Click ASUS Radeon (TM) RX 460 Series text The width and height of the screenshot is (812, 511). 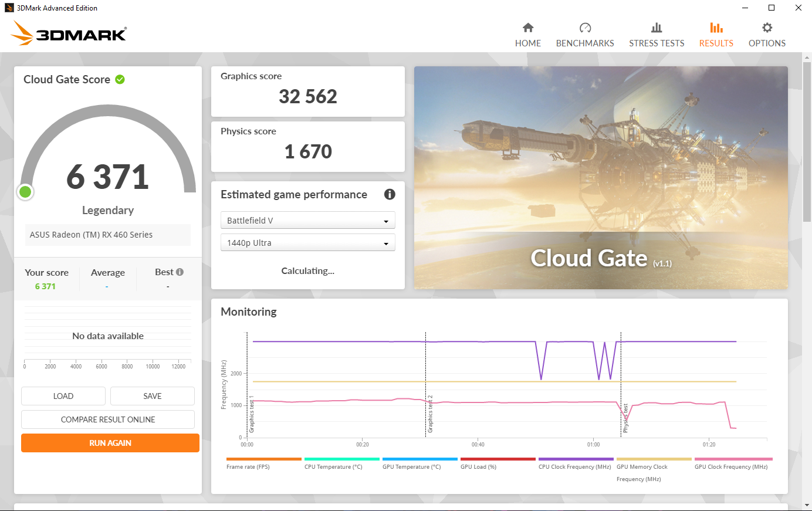pos(91,235)
